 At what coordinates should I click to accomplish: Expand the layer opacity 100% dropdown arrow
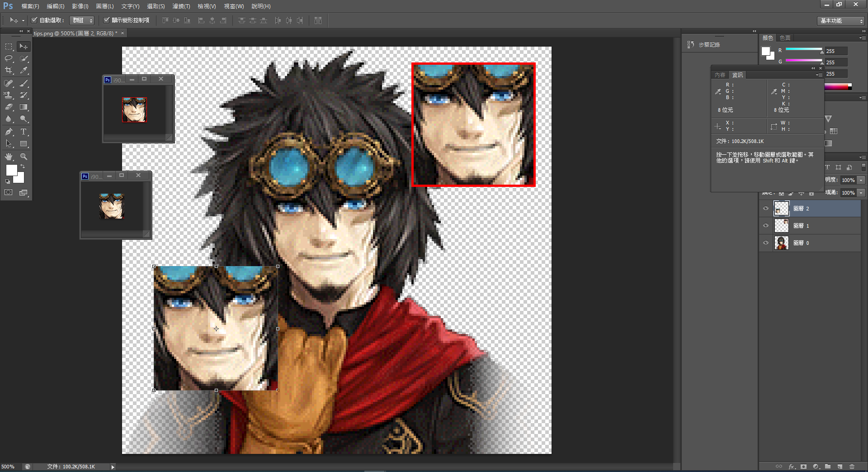click(x=861, y=180)
